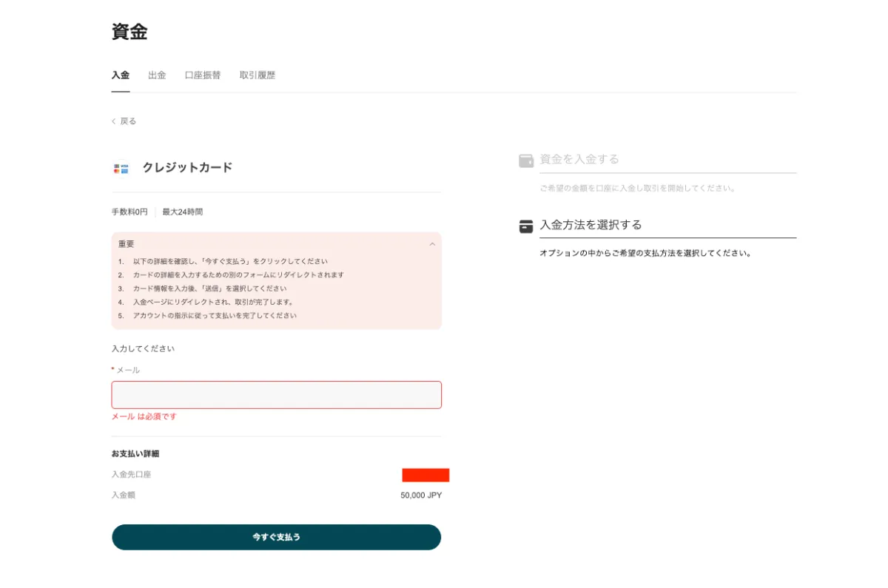The width and height of the screenshot is (888, 588).
Task: Click the red 入金先口座 redacted swatch
Action: 425,476
